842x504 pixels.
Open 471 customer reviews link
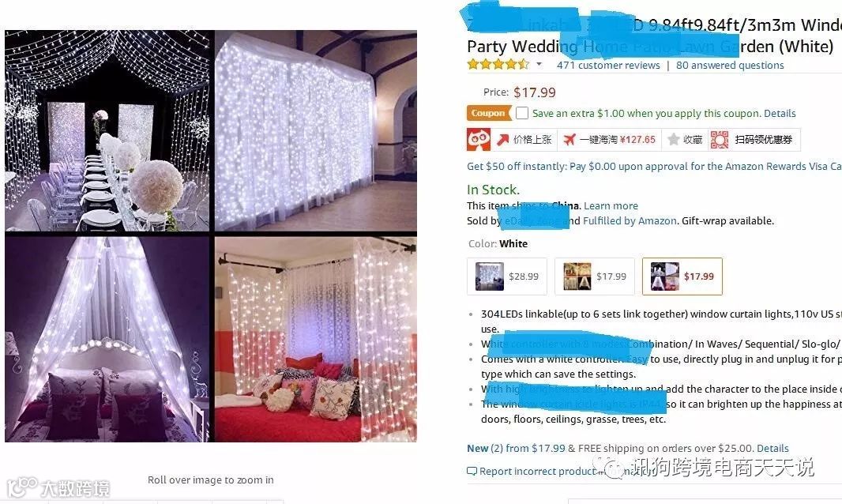[608, 65]
